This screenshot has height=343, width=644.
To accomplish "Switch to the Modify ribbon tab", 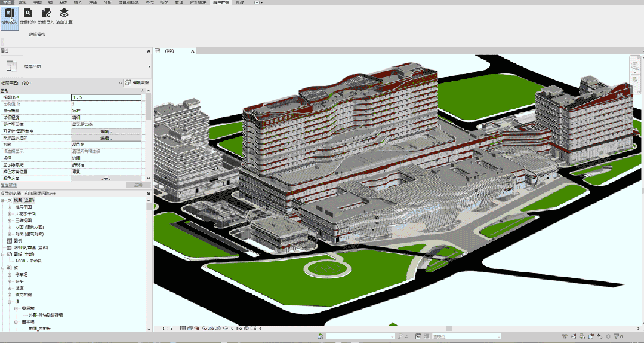I will click(x=240, y=3).
